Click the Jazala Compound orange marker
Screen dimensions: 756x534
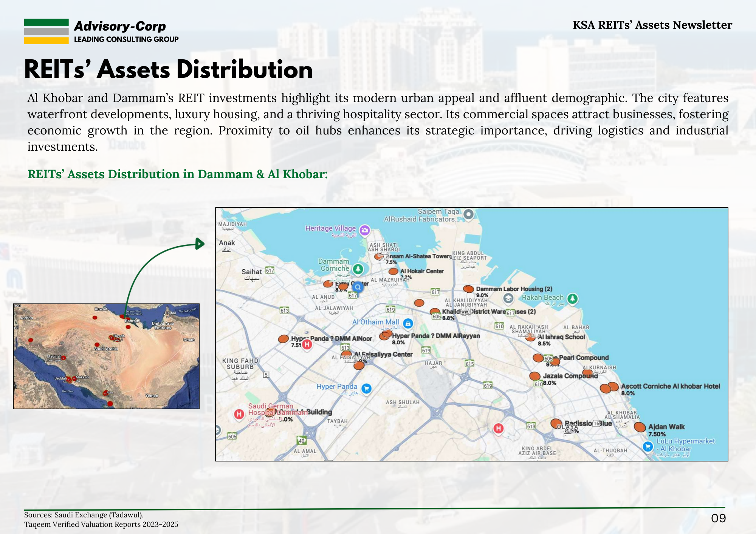coord(534,376)
